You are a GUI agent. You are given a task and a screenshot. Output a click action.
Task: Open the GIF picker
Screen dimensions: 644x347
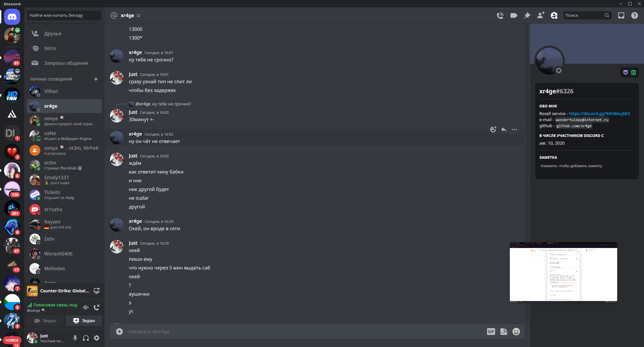click(x=491, y=332)
